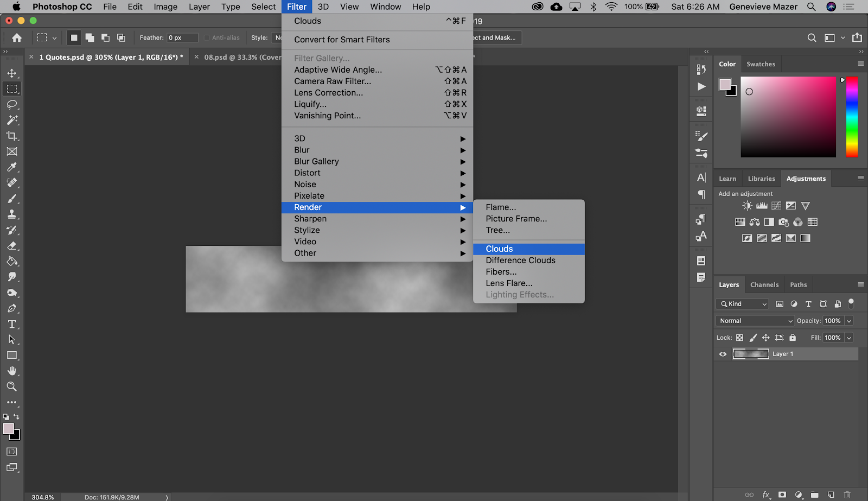Select the Zoom tool

[12, 386]
